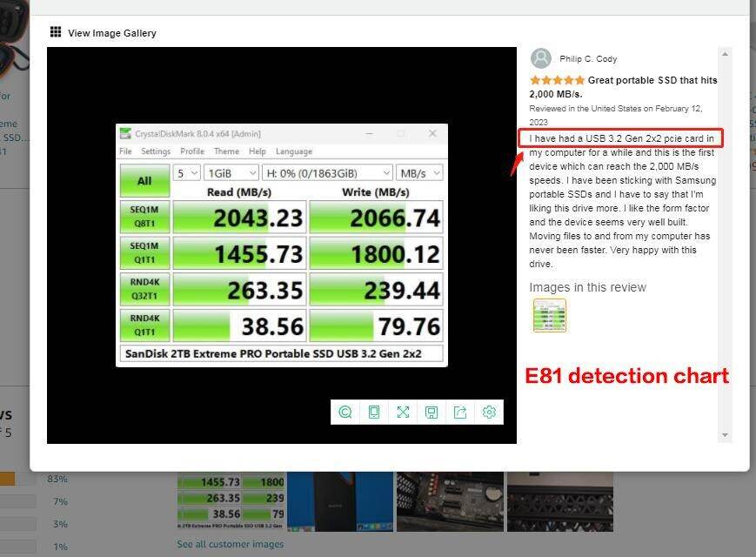Run all benchmarks with the All button
Viewport: 756px width, 557px height.
point(144,180)
